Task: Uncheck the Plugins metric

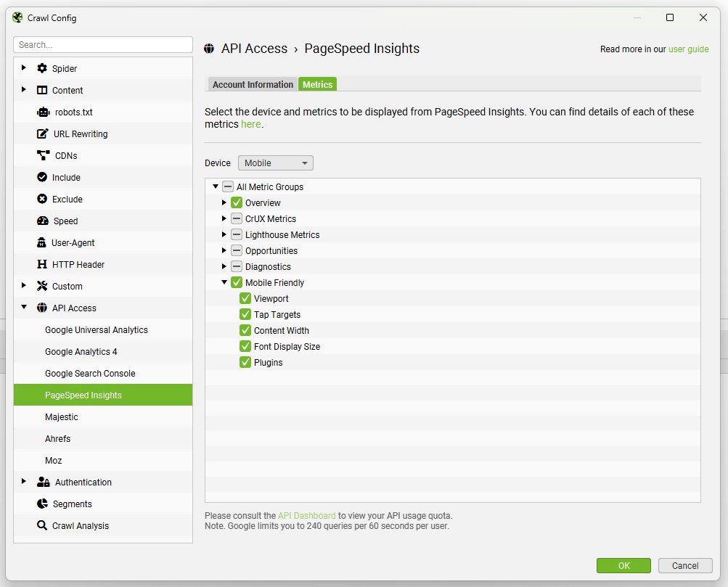Action: tap(245, 362)
